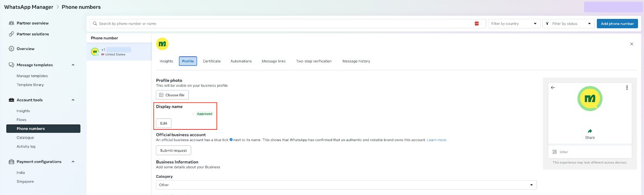
Task: Open the Filter by status dropdown
Action: [568, 24]
